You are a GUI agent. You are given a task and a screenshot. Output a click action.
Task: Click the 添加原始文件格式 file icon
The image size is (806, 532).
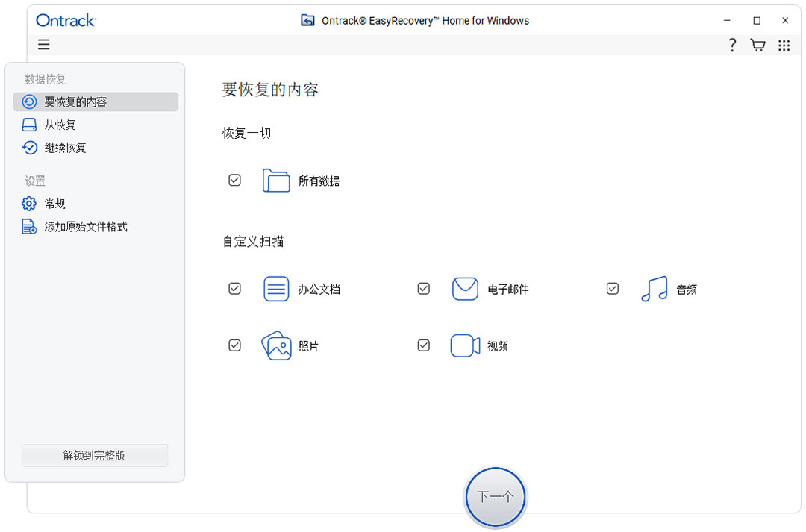(x=28, y=226)
